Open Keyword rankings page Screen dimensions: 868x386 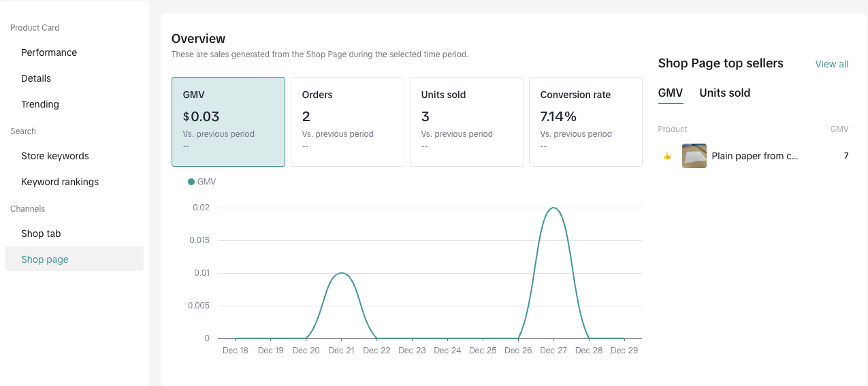pyautogui.click(x=60, y=182)
